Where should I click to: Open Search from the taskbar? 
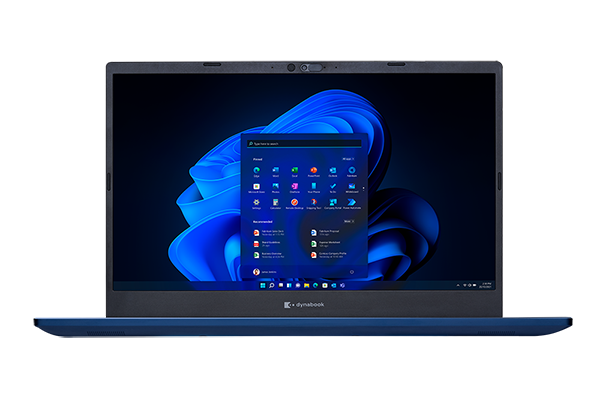pyautogui.click(x=272, y=286)
